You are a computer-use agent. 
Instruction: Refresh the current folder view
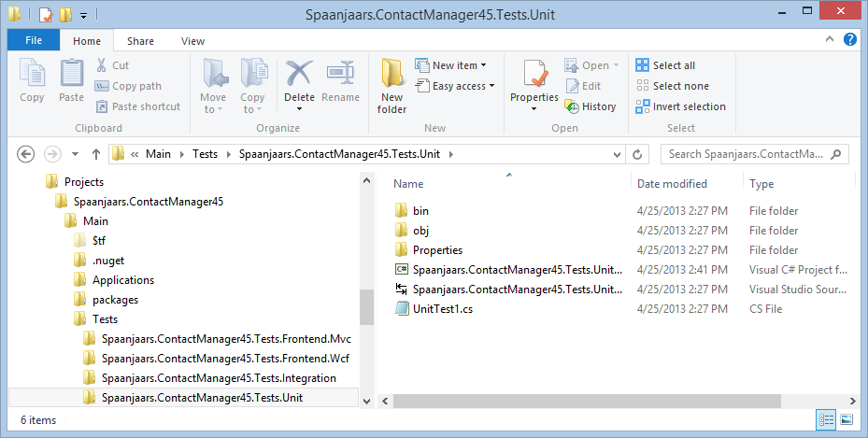click(637, 154)
